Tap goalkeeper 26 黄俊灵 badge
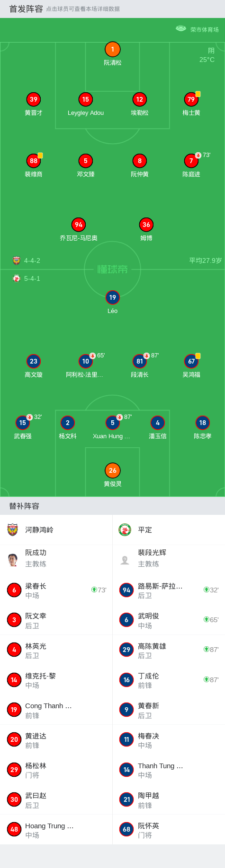225x868 pixels. click(x=112, y=470)
